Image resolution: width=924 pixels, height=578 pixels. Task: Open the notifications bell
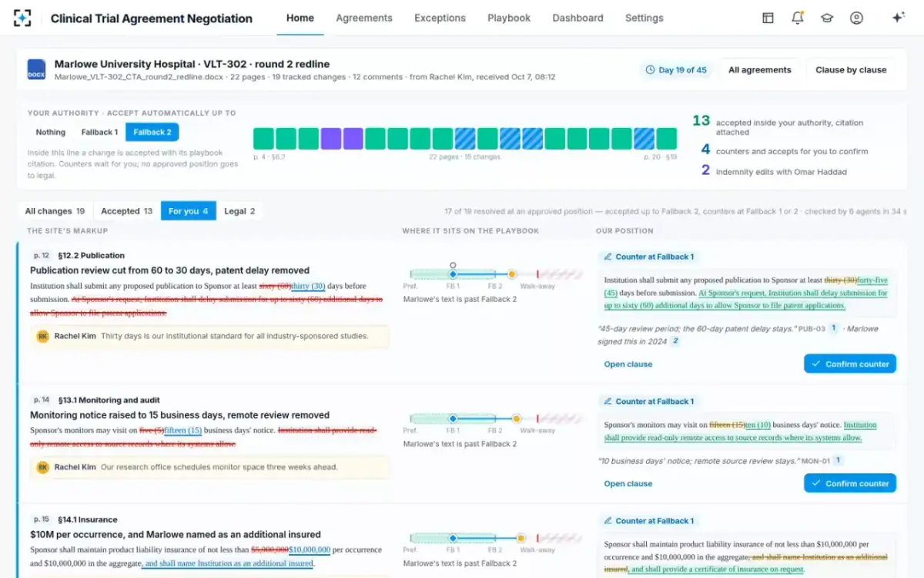[x=798, y=18]
